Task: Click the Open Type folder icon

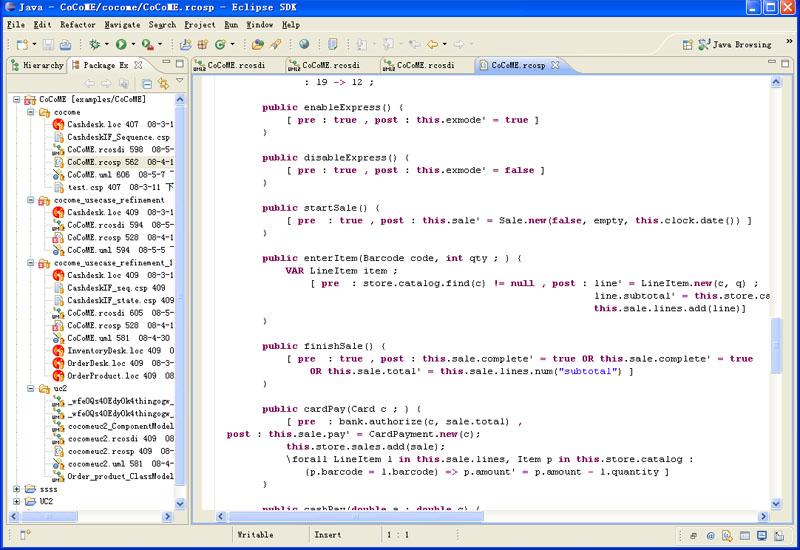Action: pos(258,45)
